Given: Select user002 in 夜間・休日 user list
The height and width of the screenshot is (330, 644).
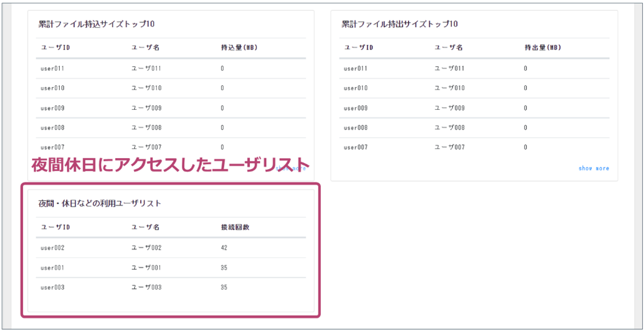Looking at the screenshot, I should pyautogui.click(x=53, y=248).
